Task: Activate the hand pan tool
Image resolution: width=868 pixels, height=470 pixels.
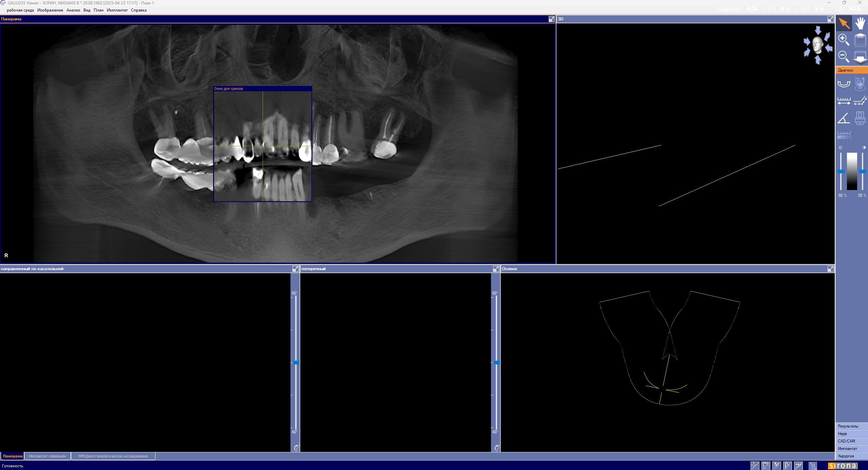Action: click(x=860, y=23)
